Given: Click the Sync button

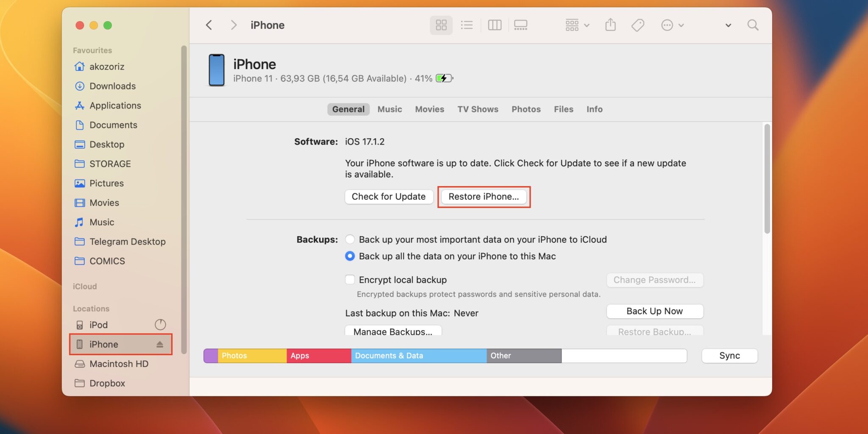Looking at the screenshot, I should pos(729,356).
